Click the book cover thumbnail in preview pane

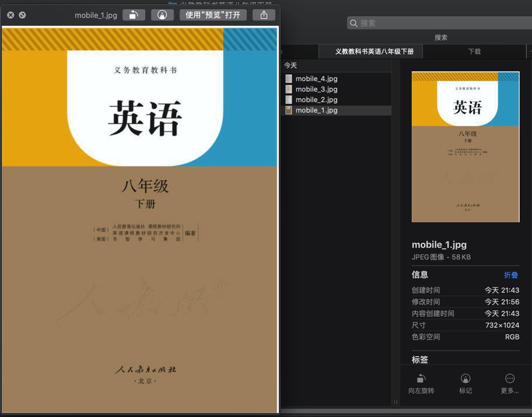click(466, 146)
